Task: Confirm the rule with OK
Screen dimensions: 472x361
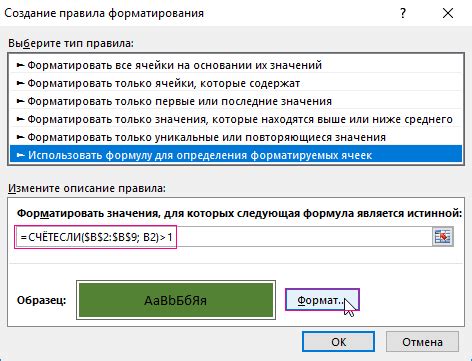Action: [338, 342]
